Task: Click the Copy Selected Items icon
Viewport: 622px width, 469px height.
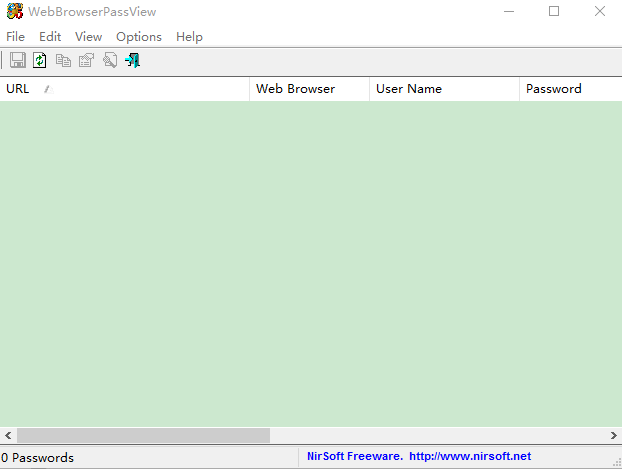Action: [63, 61]
